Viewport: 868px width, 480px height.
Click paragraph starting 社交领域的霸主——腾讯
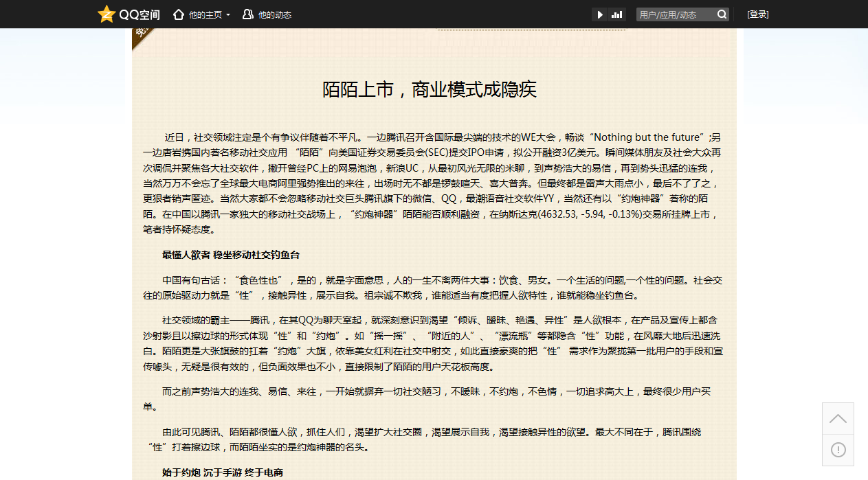coord(433,343)
